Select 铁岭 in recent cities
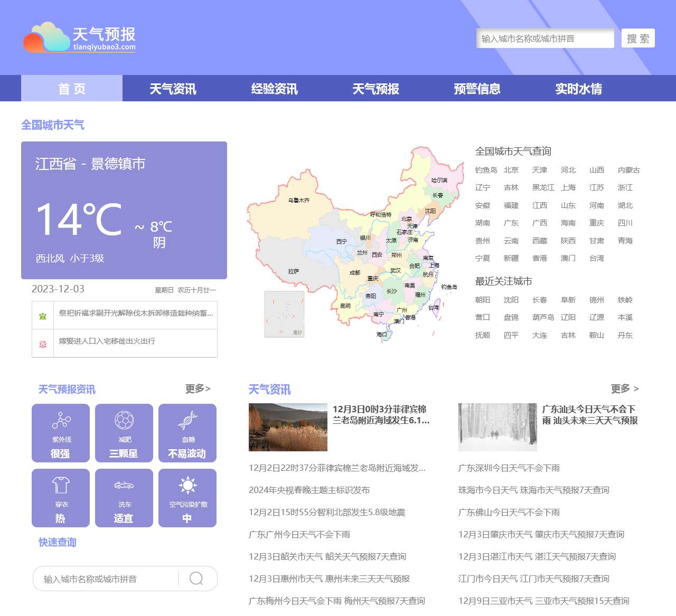 click(625, 300)
